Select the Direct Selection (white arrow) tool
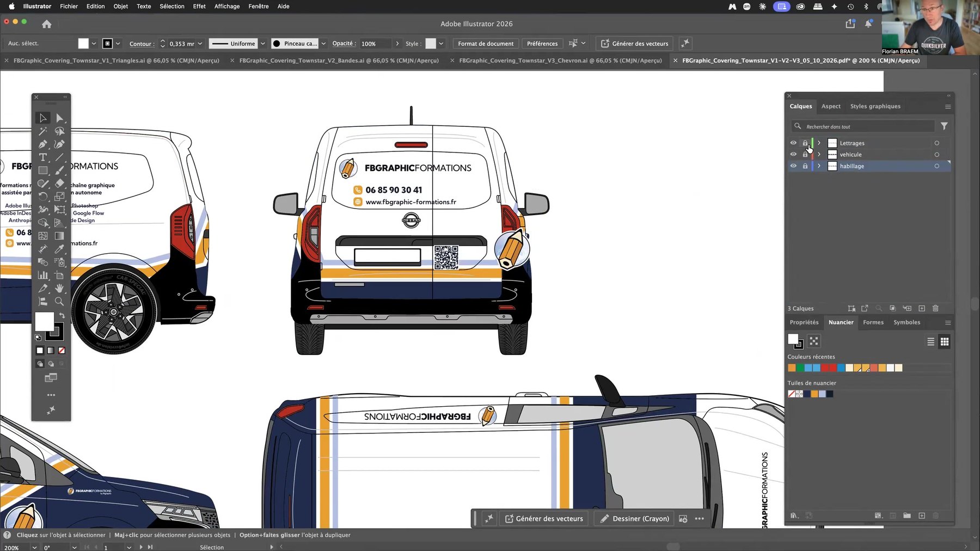980x551 pixels. pyautogui.click(x=59, y=118)
